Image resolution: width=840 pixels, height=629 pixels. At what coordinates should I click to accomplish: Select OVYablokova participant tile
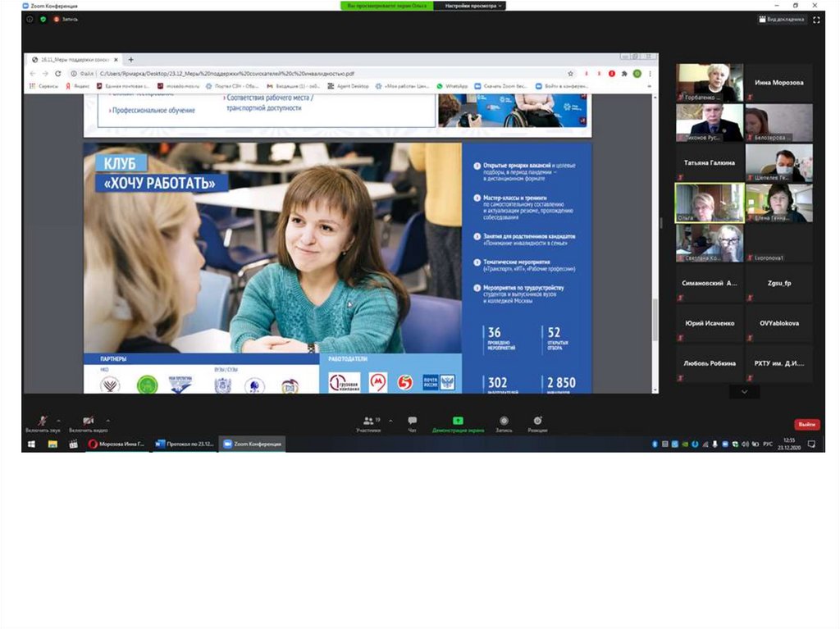pos(779,323)
